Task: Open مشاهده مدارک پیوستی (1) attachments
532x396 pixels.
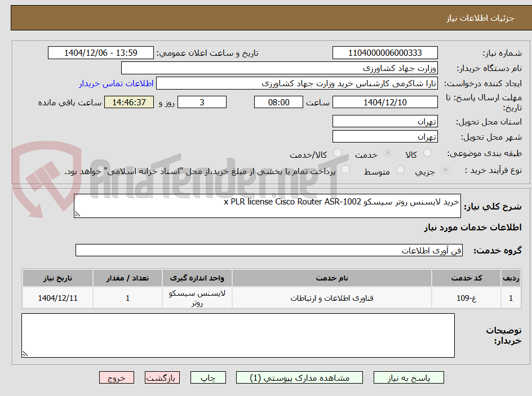Action: point(299,377)
